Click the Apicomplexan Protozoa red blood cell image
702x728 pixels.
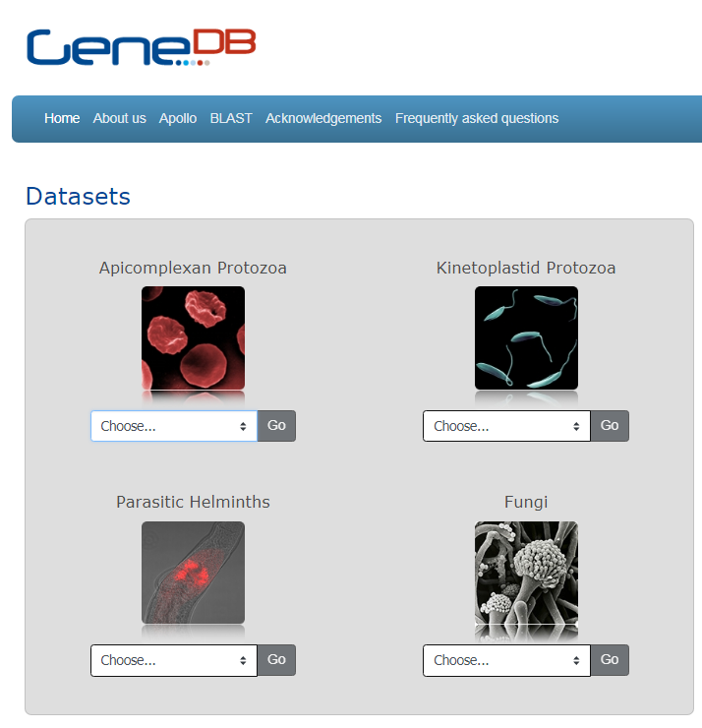[193, 337]
